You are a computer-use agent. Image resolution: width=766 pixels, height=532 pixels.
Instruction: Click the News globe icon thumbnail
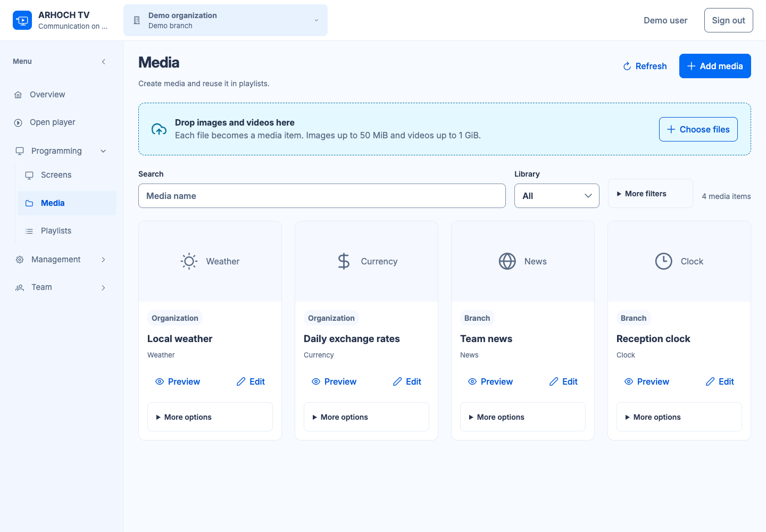[507, 261]
